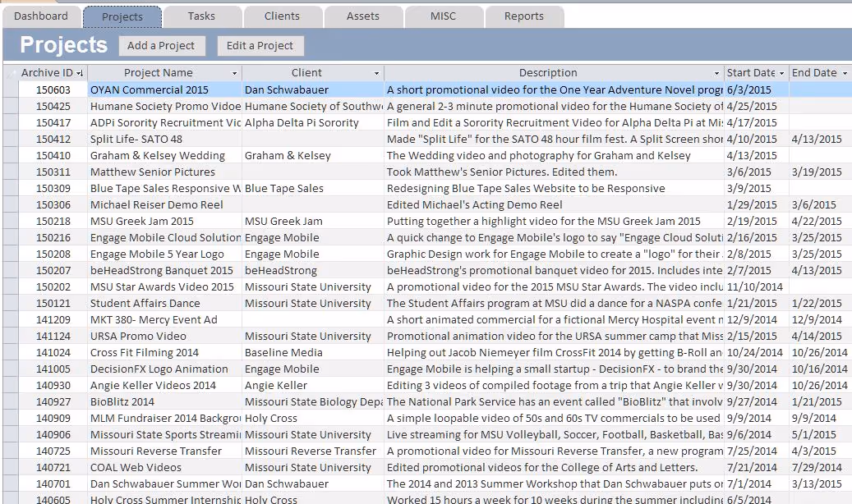Viewport: 852px width, 504px height.
Task: Click description Edited Michael's Acting Demo Reel
Action: [x=555, y=204]
